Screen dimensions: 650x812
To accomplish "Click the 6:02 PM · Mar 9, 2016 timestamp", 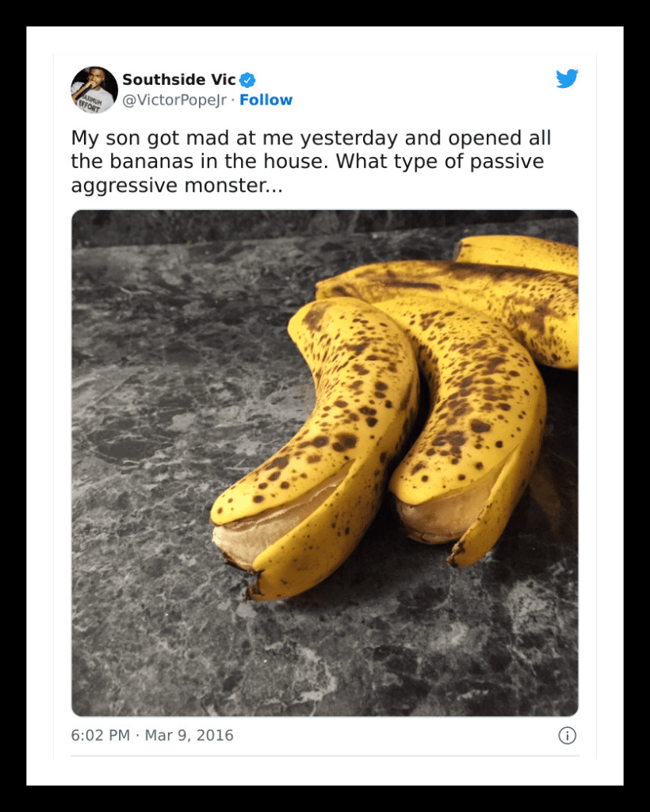I will point(152,735).
